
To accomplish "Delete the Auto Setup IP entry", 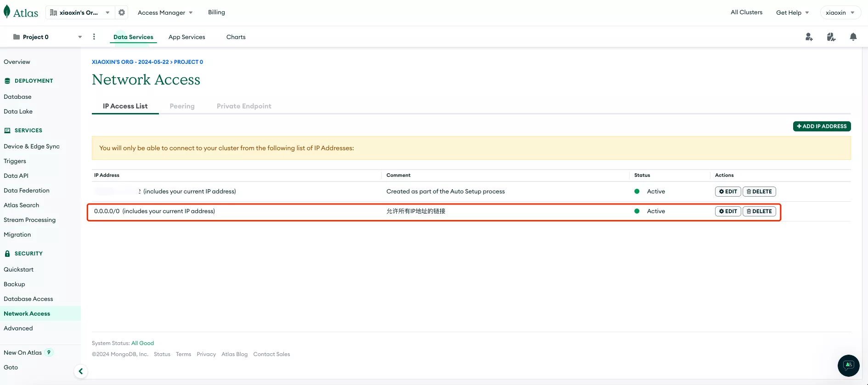I will pyautogui.click(x=759, y=192).
